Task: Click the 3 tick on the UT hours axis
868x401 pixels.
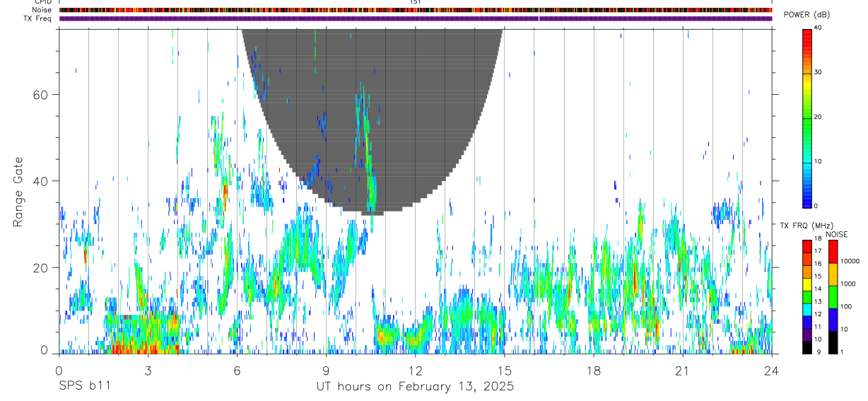Action: 148,371
